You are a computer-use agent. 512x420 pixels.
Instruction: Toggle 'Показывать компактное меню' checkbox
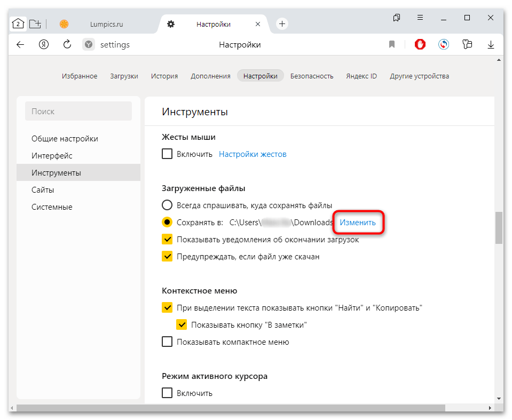[167, 342]
